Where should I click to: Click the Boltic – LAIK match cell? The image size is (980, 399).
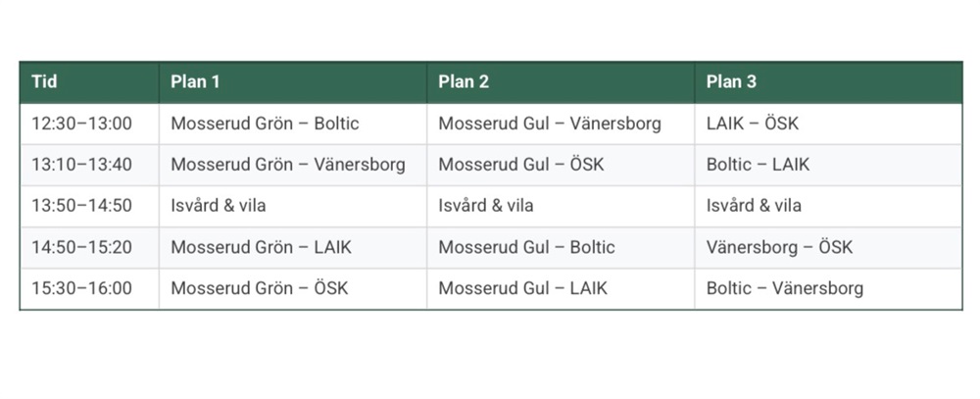[758, 165]
